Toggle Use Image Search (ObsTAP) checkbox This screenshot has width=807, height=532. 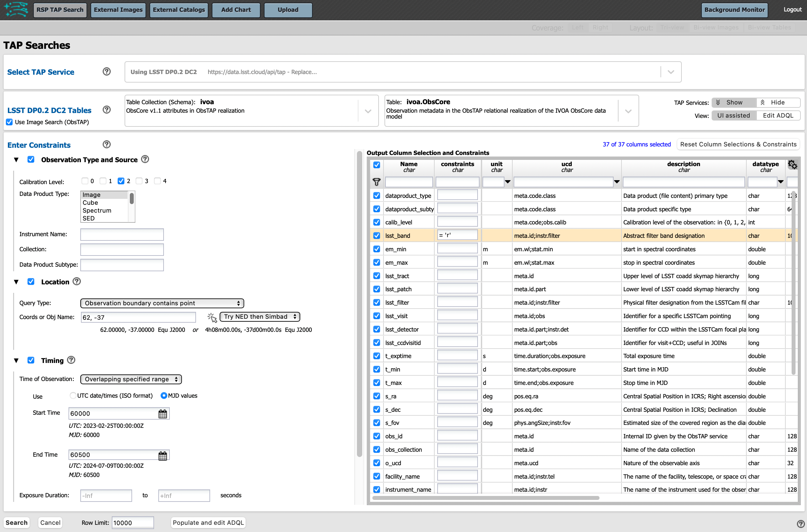[10, 122]
